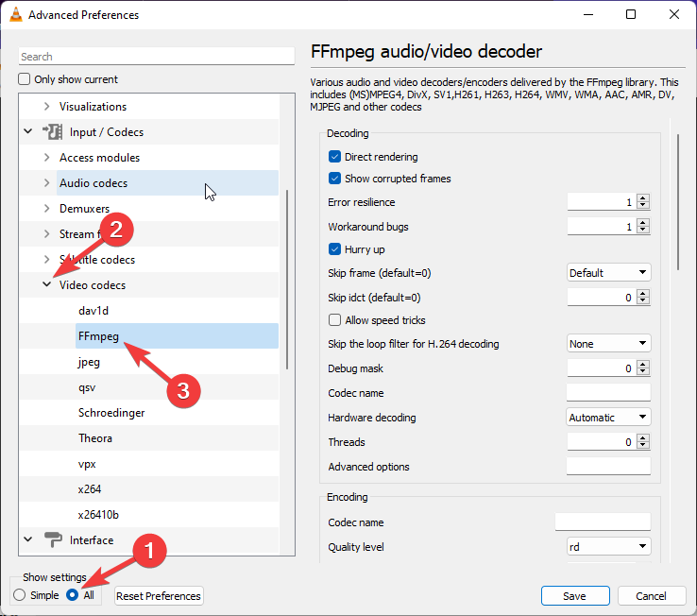The image size is (697, 616).
Task: Select the Simple settings radio button
Action: click(20, 595)
